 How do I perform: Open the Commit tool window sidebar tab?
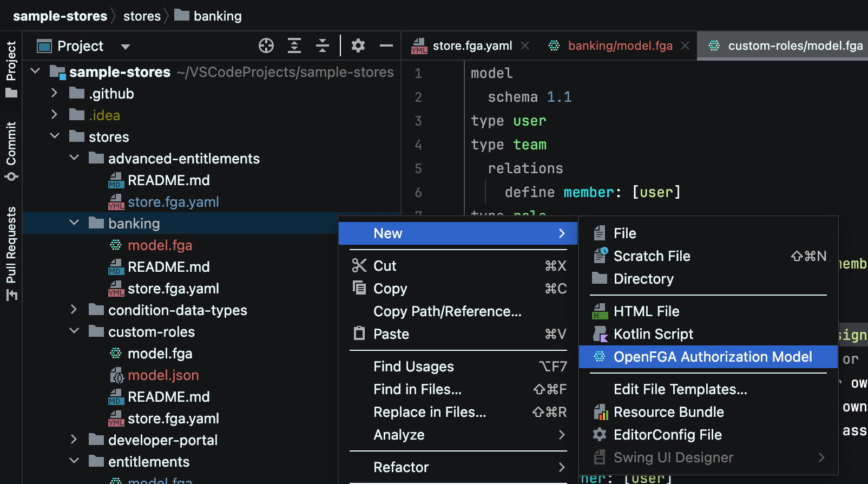11,151
